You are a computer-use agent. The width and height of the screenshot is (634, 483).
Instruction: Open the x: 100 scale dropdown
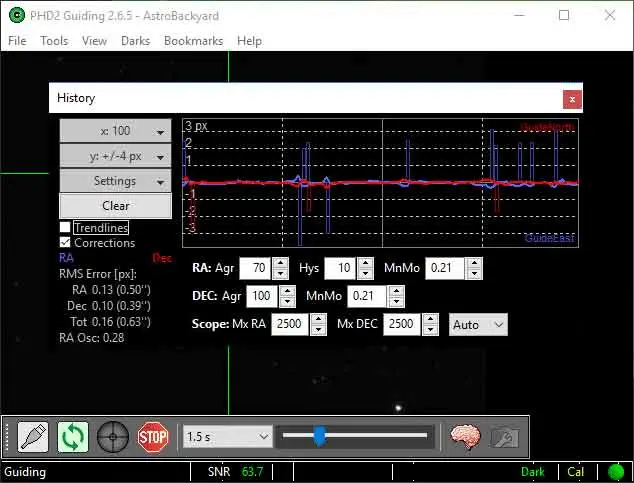coord(116,131)
